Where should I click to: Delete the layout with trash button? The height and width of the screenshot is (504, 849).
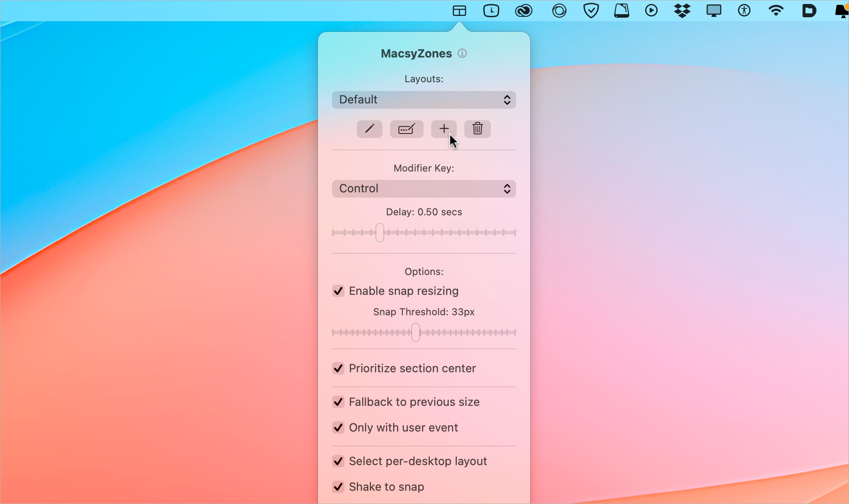click(478, 129)
